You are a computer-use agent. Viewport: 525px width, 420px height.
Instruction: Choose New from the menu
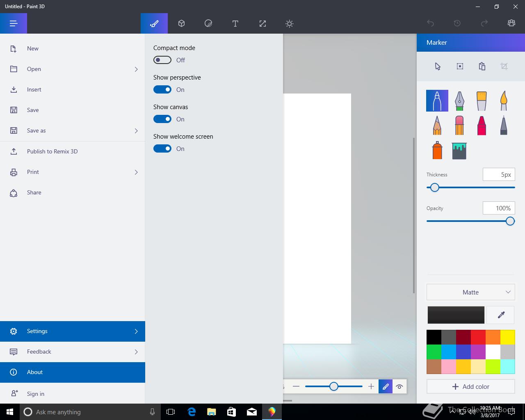coord(73,48)
